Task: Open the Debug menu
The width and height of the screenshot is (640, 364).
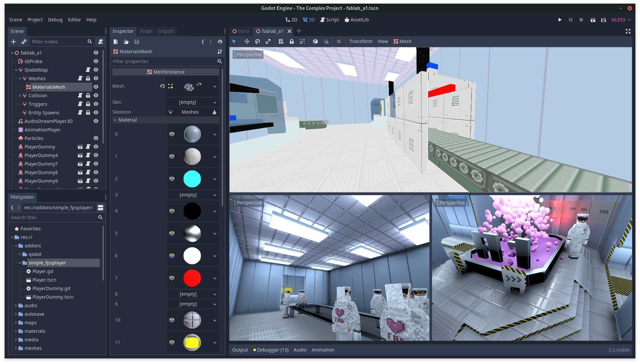Action: [55, 20]
